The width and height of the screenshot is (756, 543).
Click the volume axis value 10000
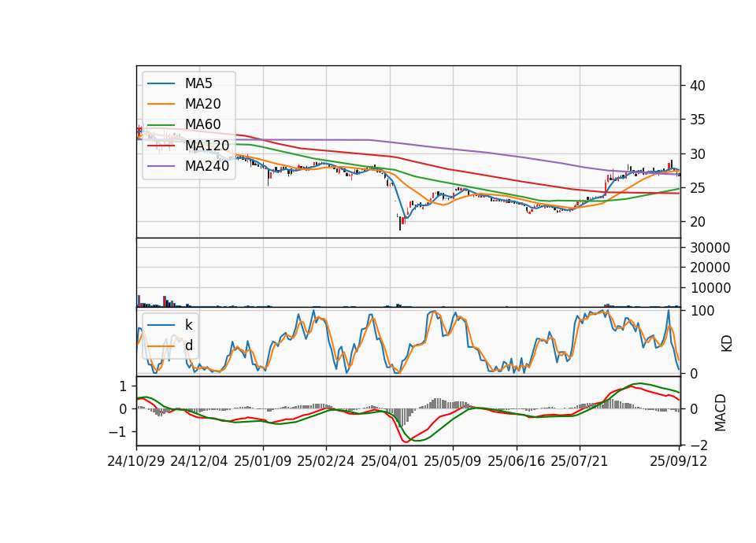[x=710, y=288]
